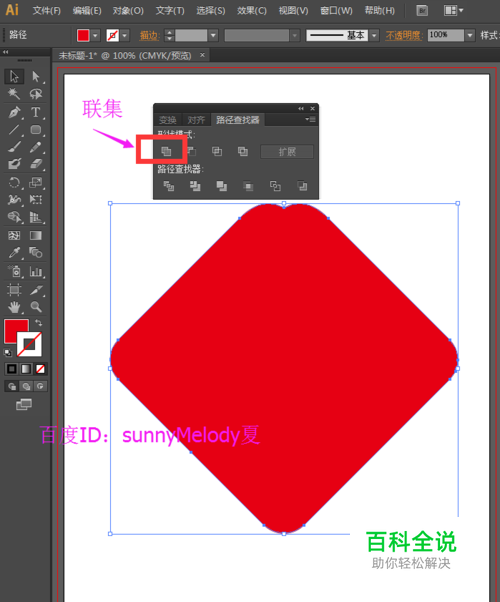Select the Direct Selection tool
The width and height of the screenshot is (500, 602).
(x=36, y=76)
